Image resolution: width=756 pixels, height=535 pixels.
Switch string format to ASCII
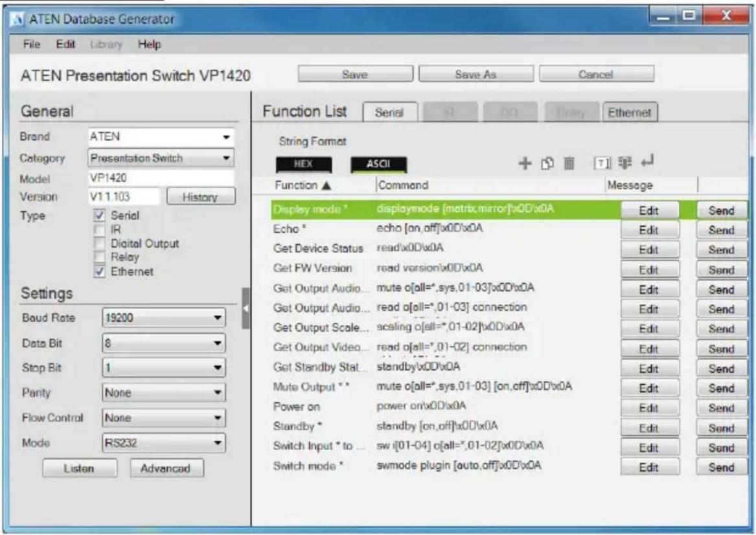click(378, 165)
